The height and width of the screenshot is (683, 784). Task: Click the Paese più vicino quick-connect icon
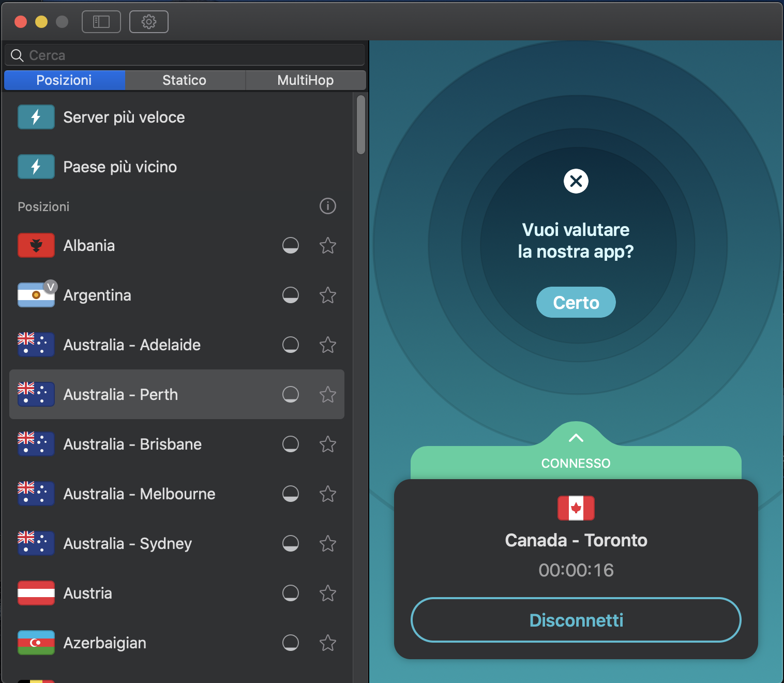coord(36,167)
